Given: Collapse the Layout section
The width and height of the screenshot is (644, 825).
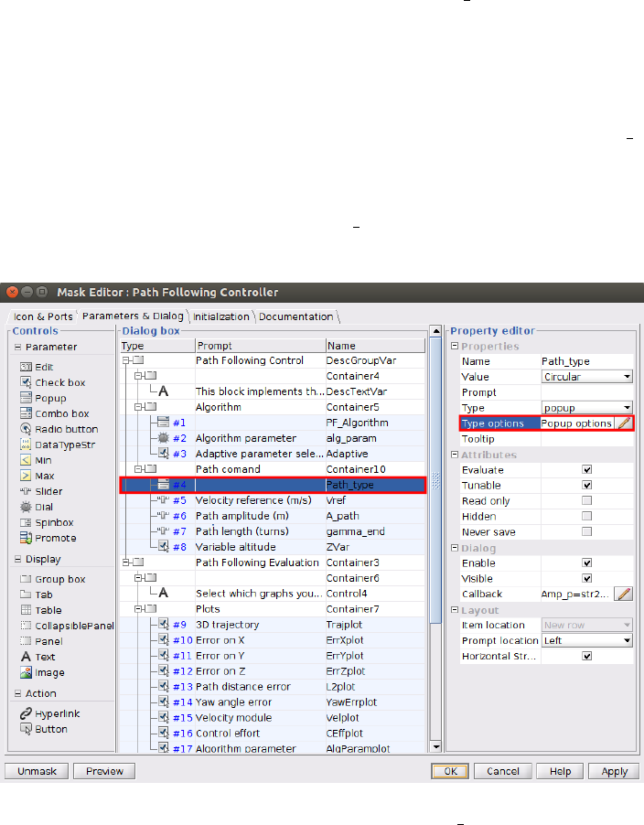Looking at the screenshot, I should tap(455, 610).
